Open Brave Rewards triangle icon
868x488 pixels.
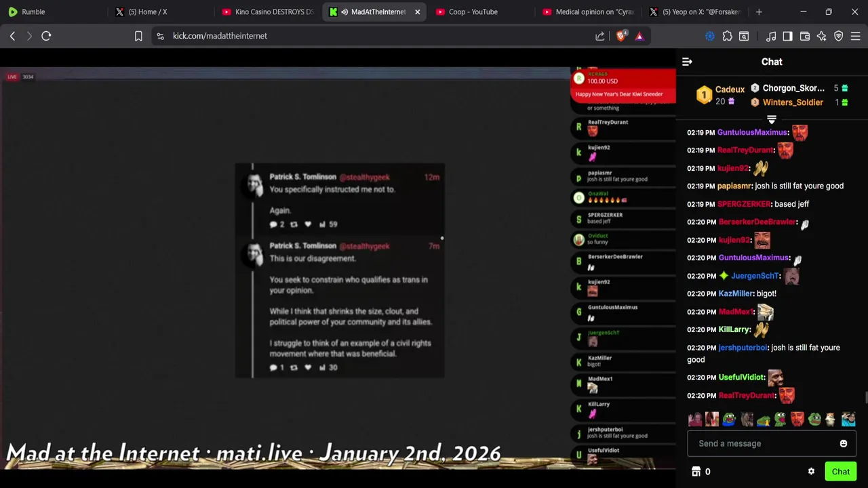coord(639,36)
